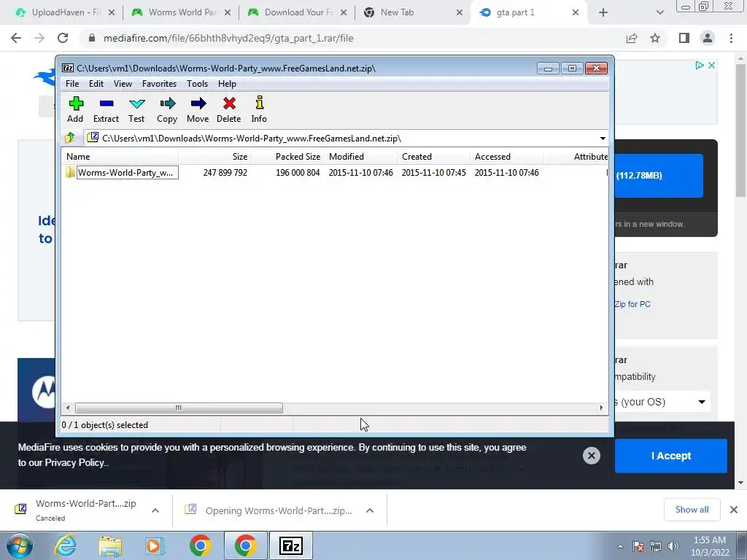The height and width of the screenshot is (560, 747).
Task: Click Show all downloads
Action: (x=692, y=510)
